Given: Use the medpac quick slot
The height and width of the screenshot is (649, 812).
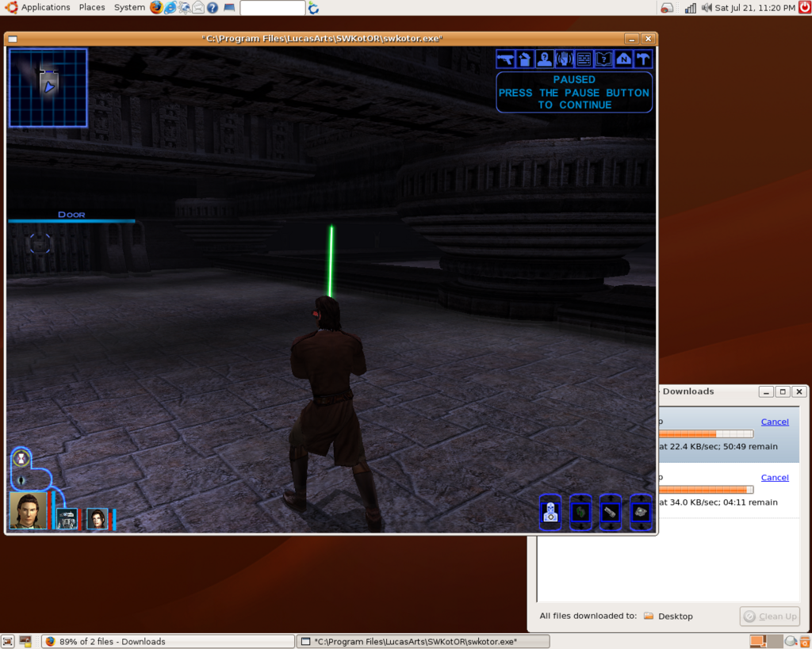Looking at the screenshot, I should [x=550, y=513].
